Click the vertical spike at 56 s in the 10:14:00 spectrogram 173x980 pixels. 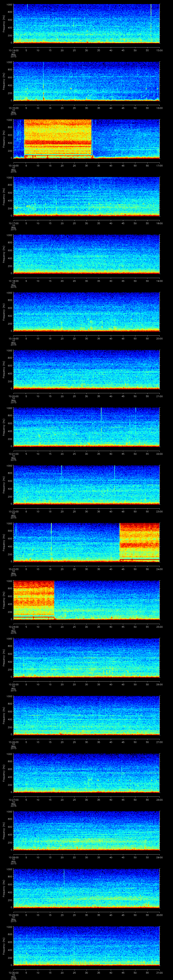point(151,23)
